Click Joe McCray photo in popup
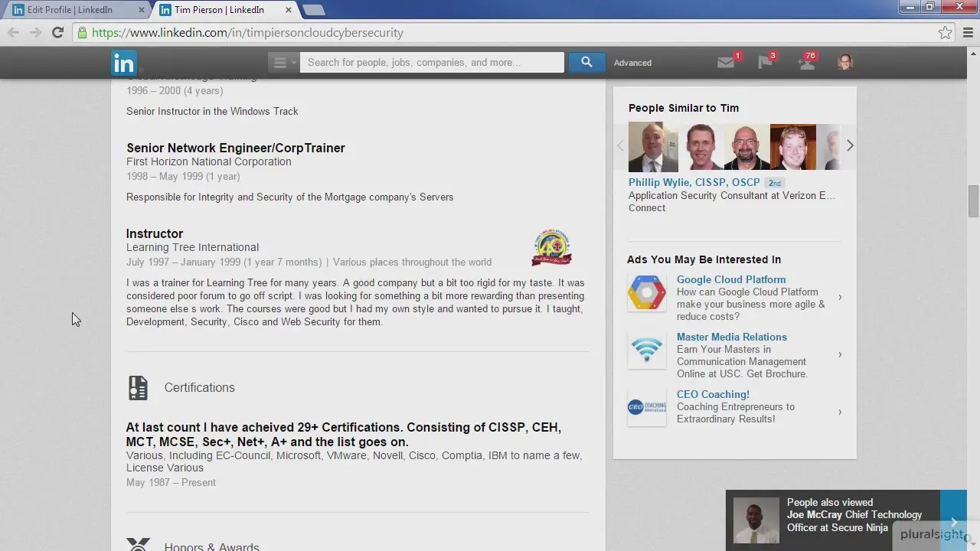This screenshot has width=980, height=551. [x=756, y=520]
